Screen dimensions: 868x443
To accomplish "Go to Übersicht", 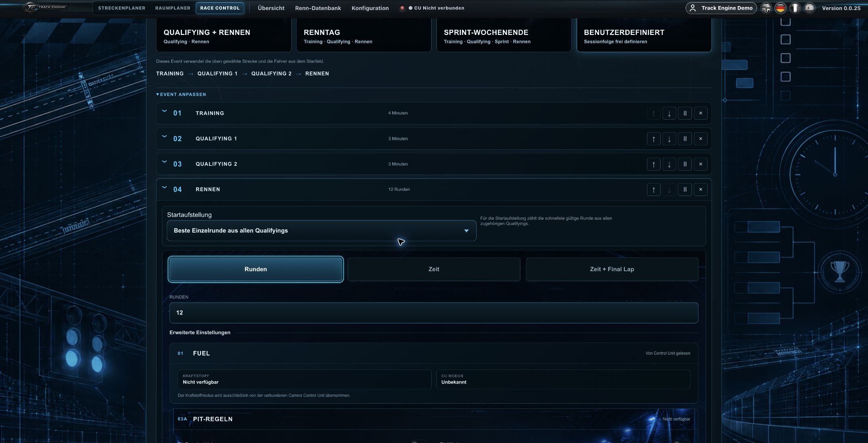I will (x=271, y=8).
